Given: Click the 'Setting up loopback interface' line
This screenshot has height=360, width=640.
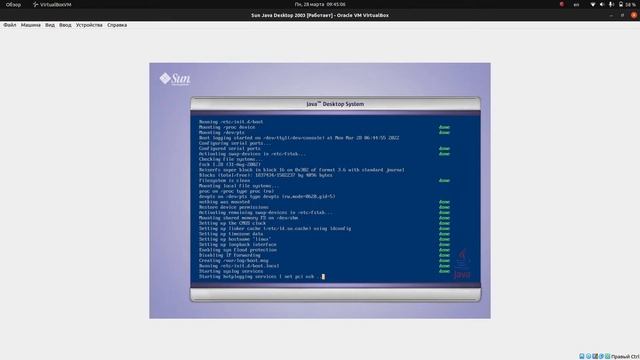Looking at the screenshot, I should pos(238,244).
